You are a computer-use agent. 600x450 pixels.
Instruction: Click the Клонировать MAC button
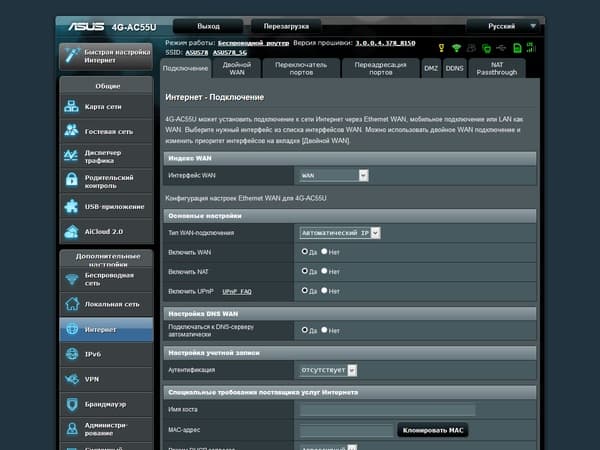click(433, 430)
